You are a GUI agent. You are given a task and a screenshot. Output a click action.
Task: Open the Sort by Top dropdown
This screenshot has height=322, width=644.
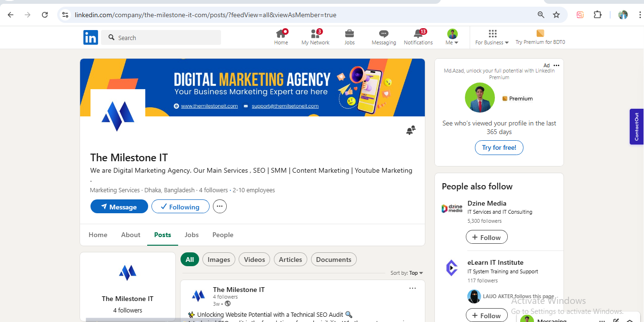pos(407,273)
